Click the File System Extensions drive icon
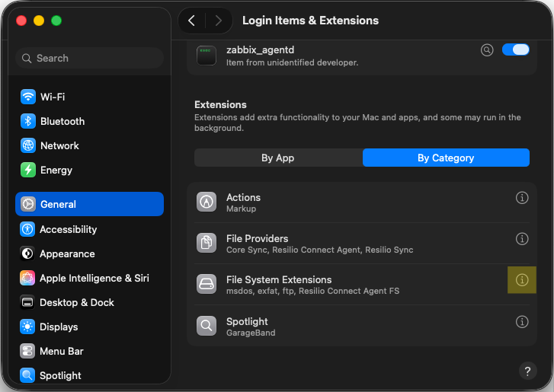Image resolution: width=554 pixels, height=392 pixels. [207, 284]
